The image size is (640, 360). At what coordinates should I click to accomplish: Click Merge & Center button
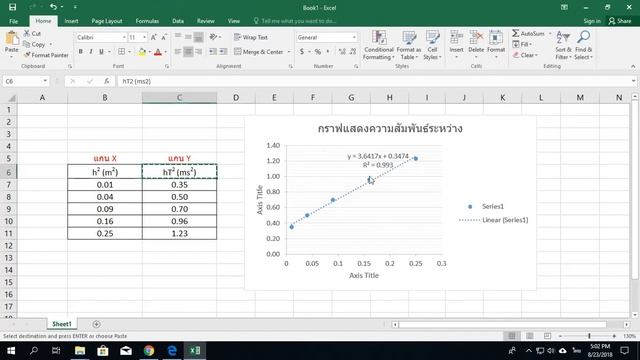click(x=259, y=52)
